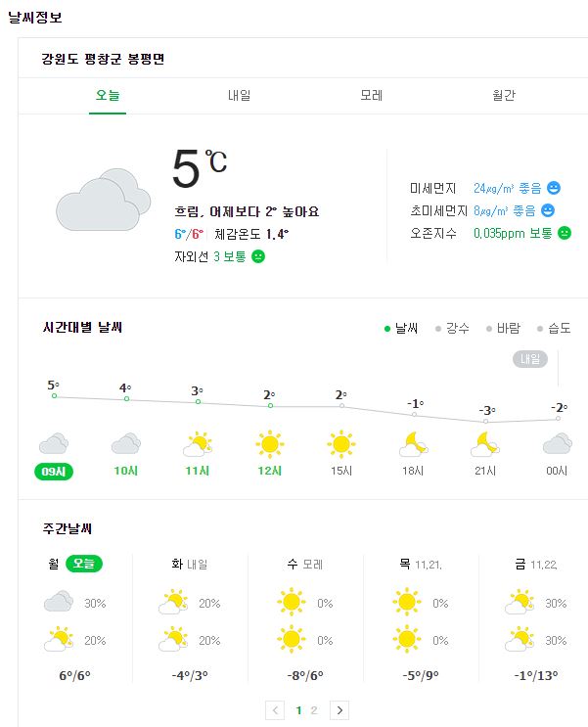Click the 미세먼지 label link
The image size is (588, 727).
pyautogui.click(x=433, y=188)
